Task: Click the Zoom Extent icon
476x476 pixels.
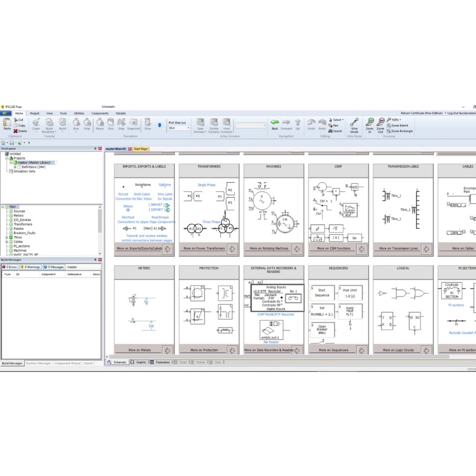Action: (389, 126)
